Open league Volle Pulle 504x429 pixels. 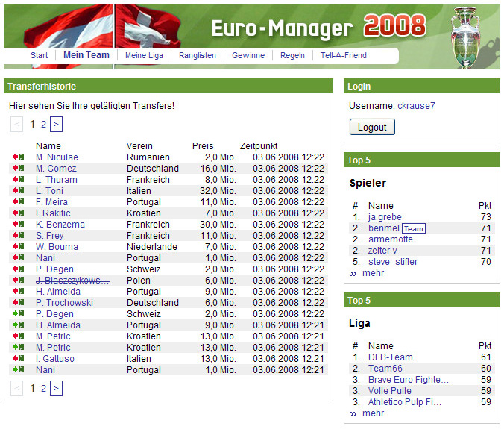(390, 391)
